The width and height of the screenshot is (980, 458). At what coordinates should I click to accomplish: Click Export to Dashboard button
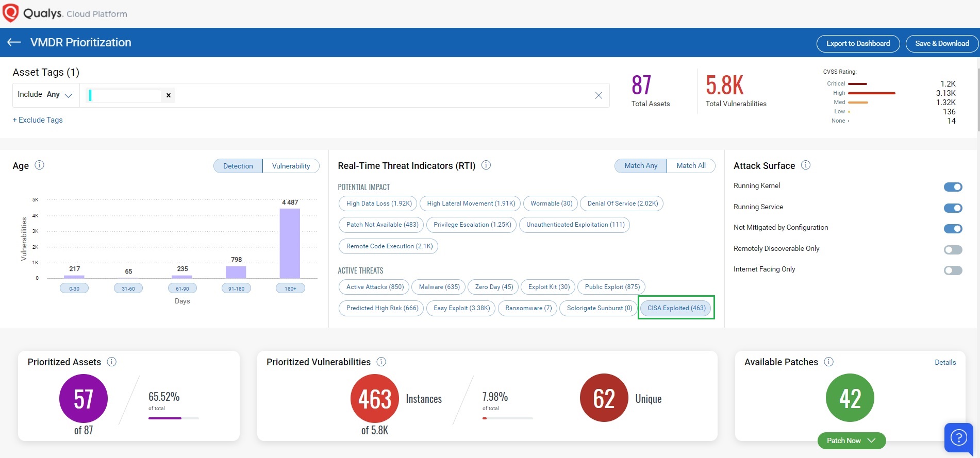[x=858, y=44]
